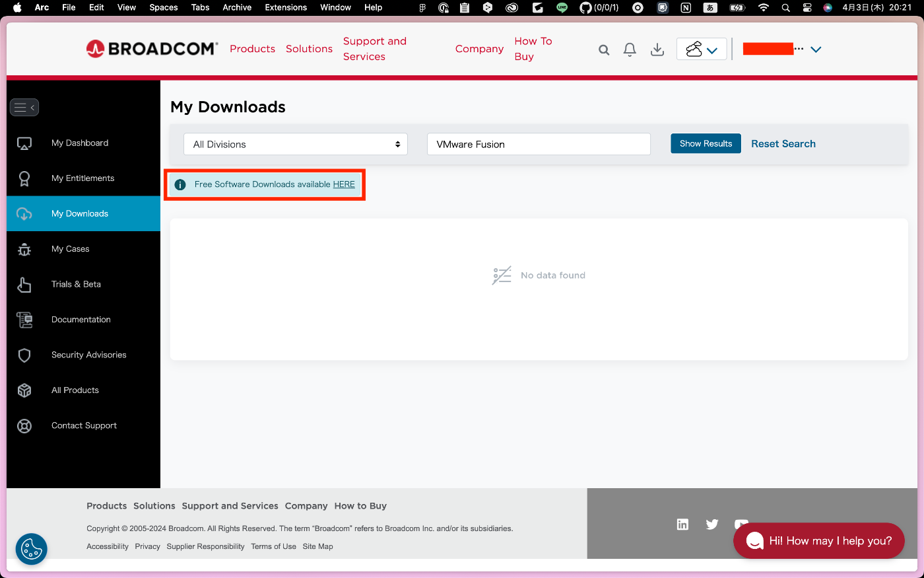Open Contact Support sidebar label
The image size is (924, 578).
coord(84,425)
